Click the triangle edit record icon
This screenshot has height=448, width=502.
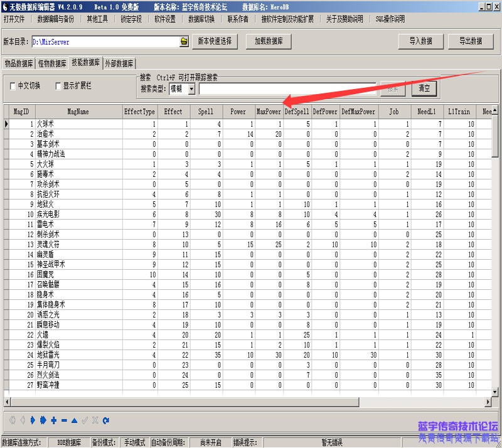tap(74, 420)
